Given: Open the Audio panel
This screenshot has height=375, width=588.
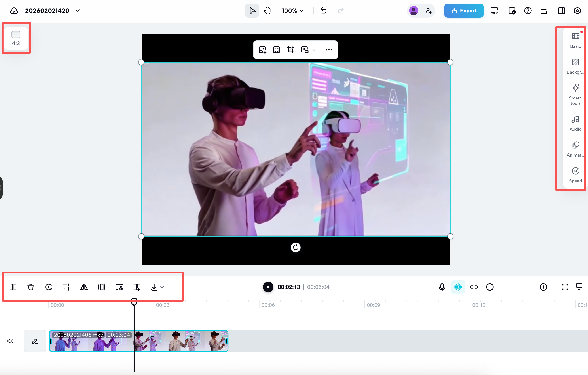Looking at the screenshot, I should point(575,123).
